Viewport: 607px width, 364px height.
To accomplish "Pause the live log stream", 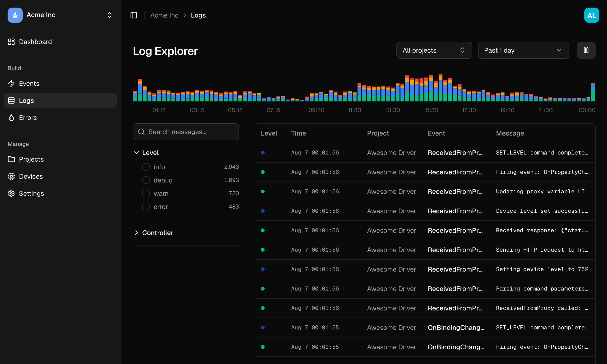I will pyautogui.click(x=586, y=50).
